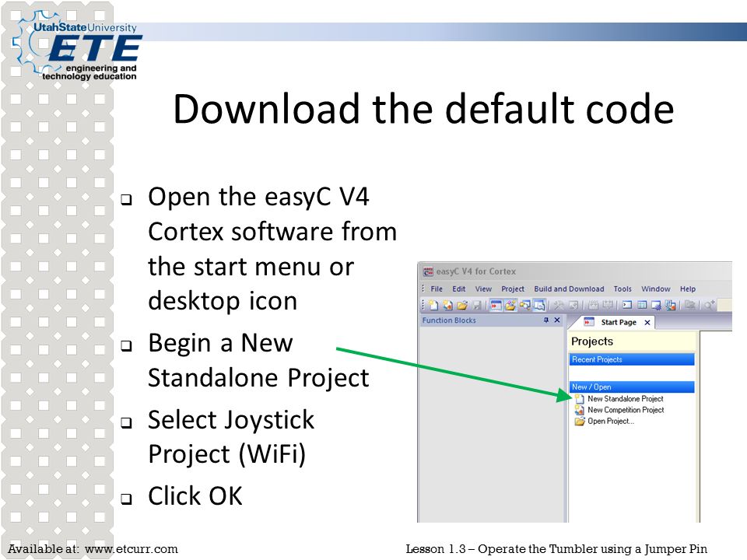Click the grayed-out build tools hammer icon
The image size is (747, 560).
click(559, 305)
